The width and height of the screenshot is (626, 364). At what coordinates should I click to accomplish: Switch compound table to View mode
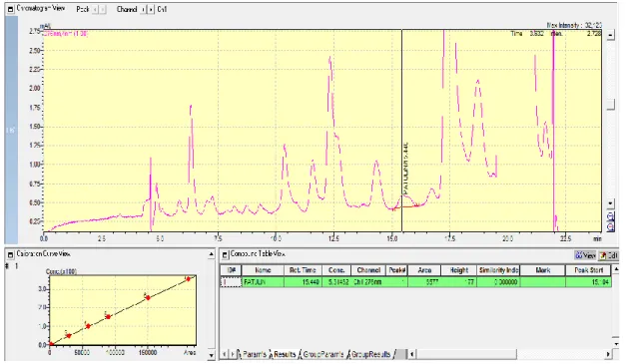pyautogui.click(x=585, y=255)
